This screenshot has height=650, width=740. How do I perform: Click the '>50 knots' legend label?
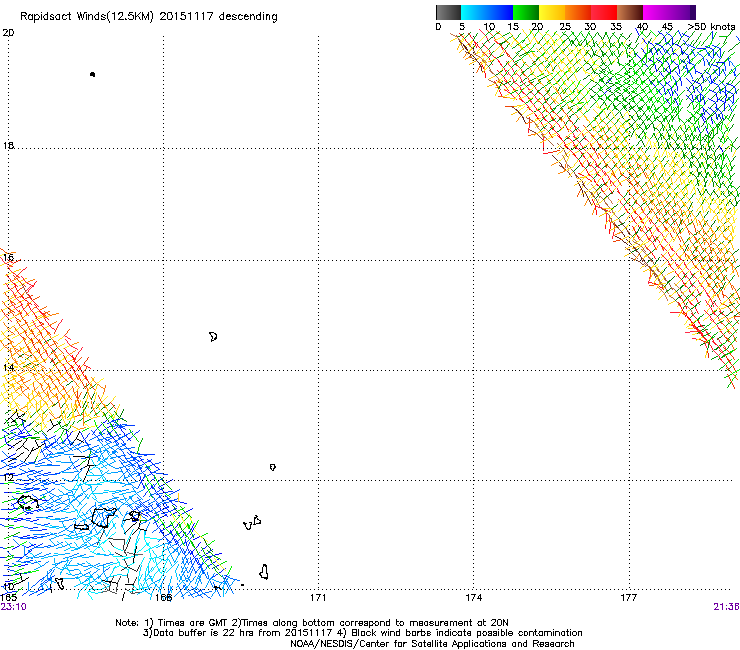click(711, 27)
